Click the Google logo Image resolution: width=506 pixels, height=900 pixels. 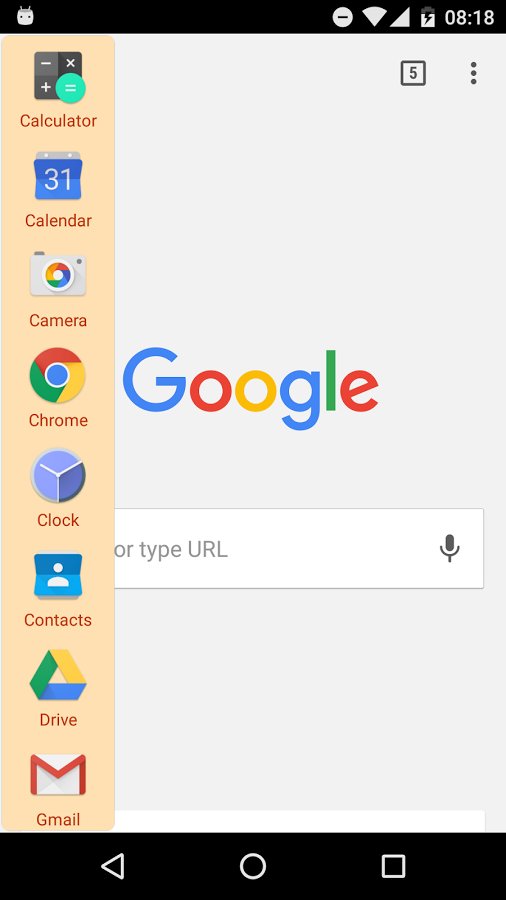251,387
